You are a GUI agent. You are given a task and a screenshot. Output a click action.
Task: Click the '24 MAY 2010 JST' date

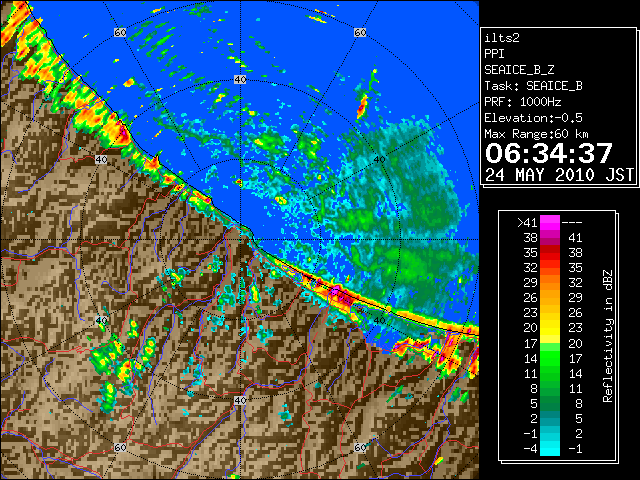click(559, 175)
